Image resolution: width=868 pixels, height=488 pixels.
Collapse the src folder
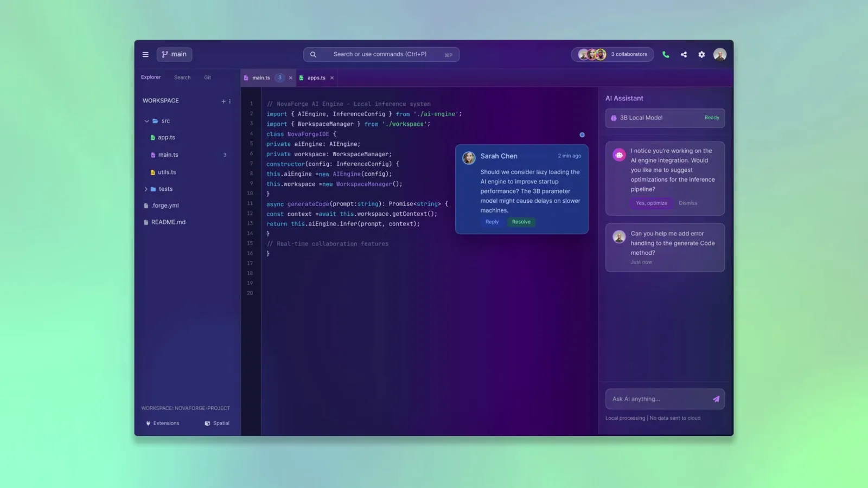pos(146,121)
